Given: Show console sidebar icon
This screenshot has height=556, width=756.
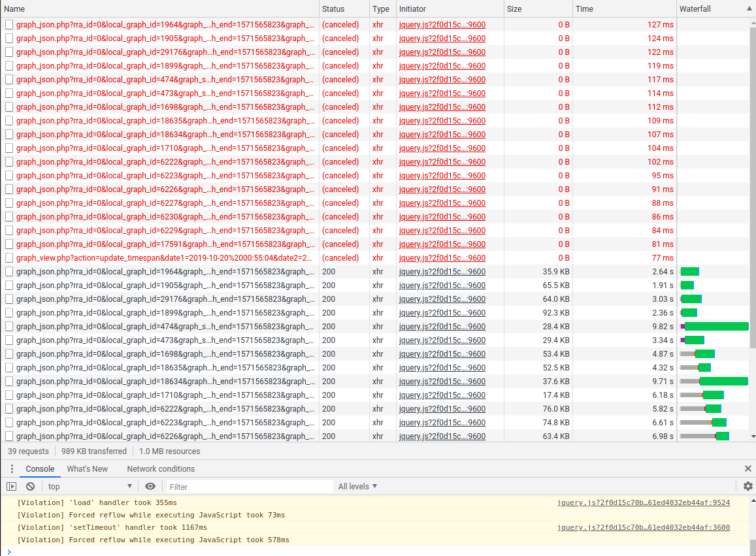Looking at the screenshot, I should (12, 487).
